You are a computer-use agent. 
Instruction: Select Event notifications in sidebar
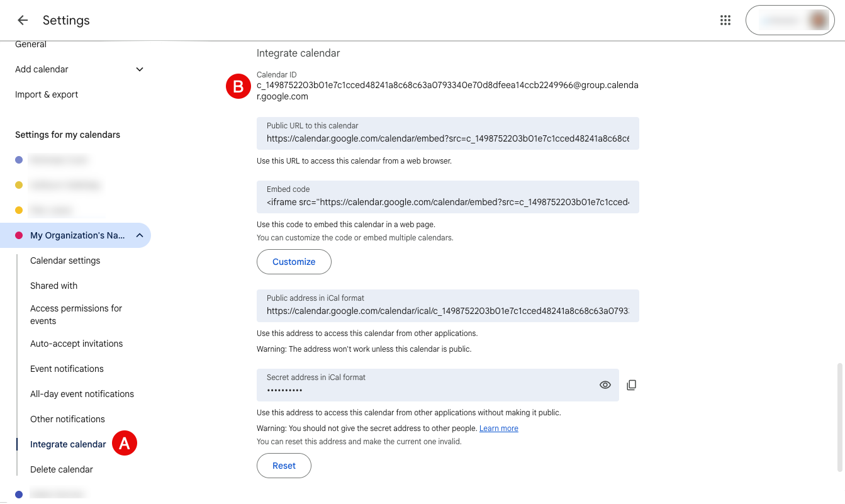[x=67, y=369]
